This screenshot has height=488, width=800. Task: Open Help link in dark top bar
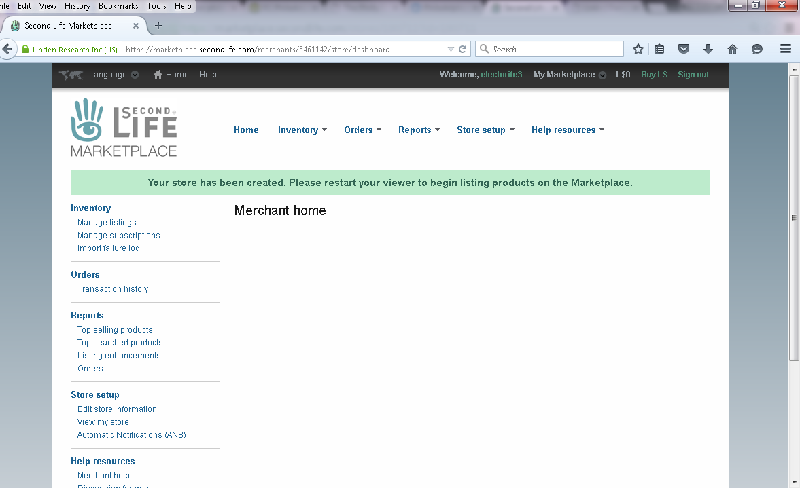[x=208, y=75]
